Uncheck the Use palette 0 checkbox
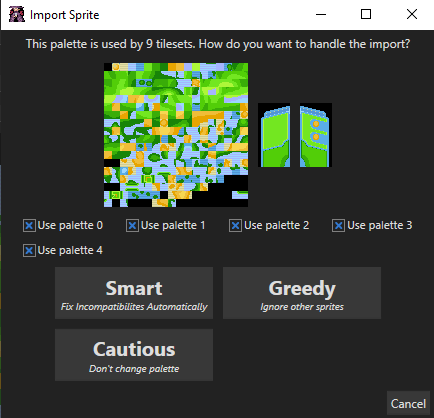 pos(29,226)
